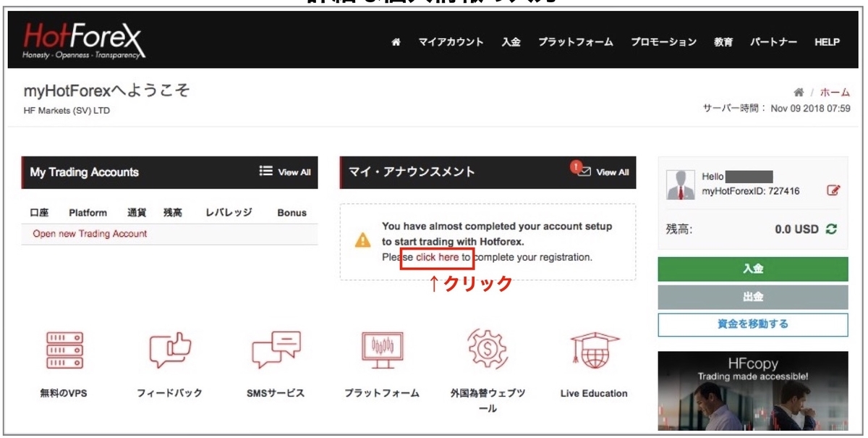Viewport: 868px width, 438px height.
Task: Click the home icon in the navigation bar
Action: pyautogui.click(x=394, y=42)
